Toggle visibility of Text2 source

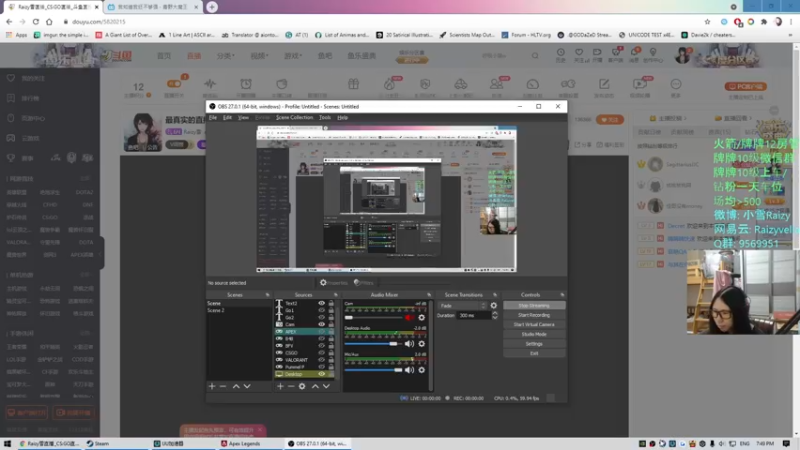coord(321,303)
